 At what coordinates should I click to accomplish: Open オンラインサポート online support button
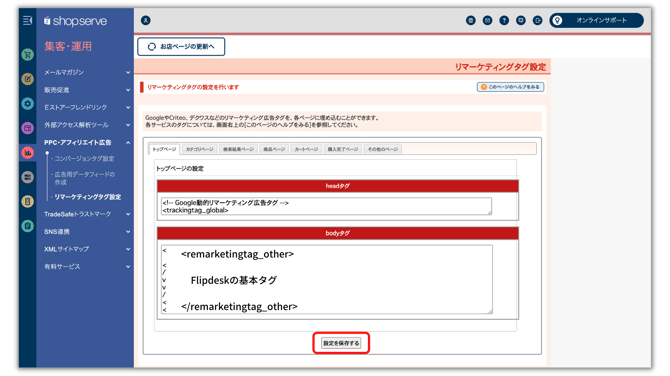point(597,21)
